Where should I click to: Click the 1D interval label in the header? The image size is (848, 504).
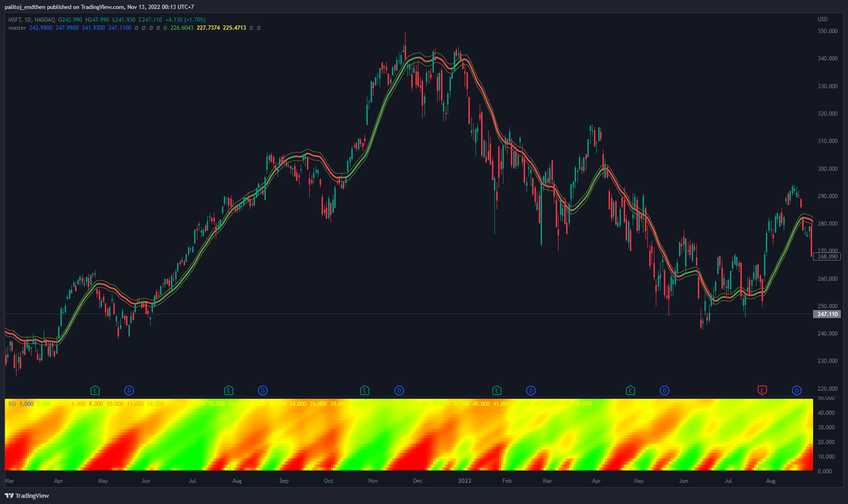(x=28, y=20)
